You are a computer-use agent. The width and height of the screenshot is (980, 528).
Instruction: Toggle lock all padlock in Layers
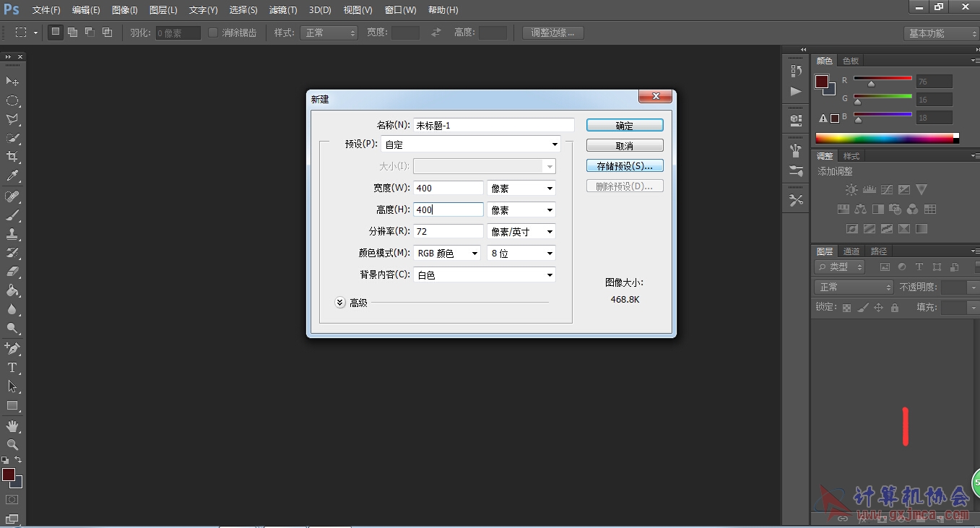pos(895,308)
